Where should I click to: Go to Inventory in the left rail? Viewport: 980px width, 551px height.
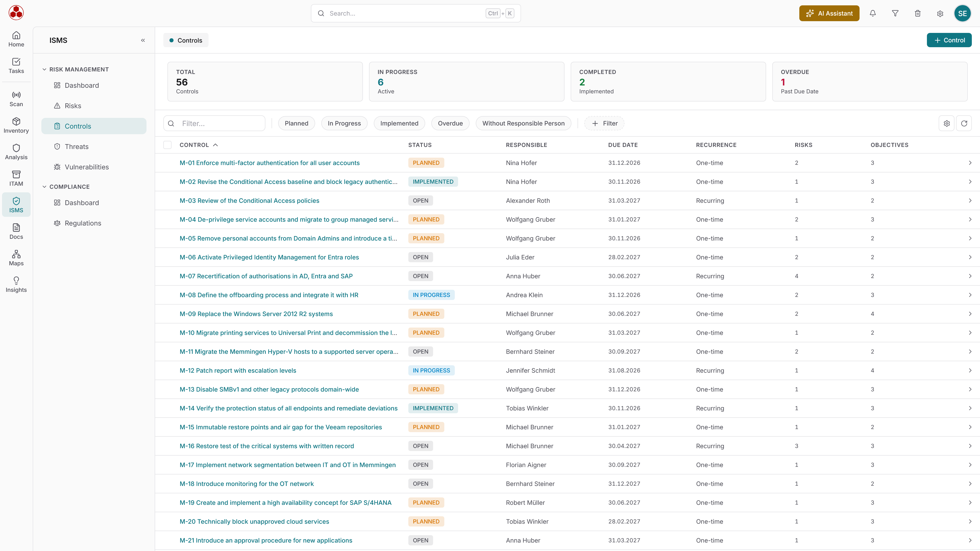pos(16,126)
